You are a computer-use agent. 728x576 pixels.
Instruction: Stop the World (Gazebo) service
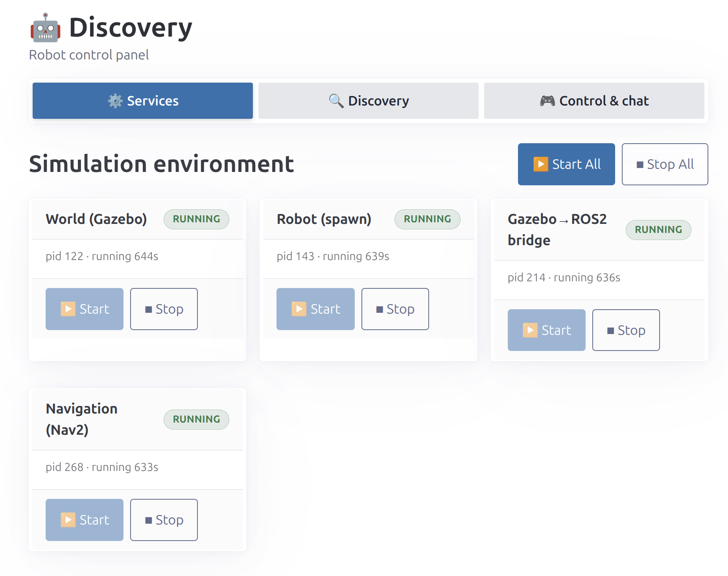tap(164, 309)
